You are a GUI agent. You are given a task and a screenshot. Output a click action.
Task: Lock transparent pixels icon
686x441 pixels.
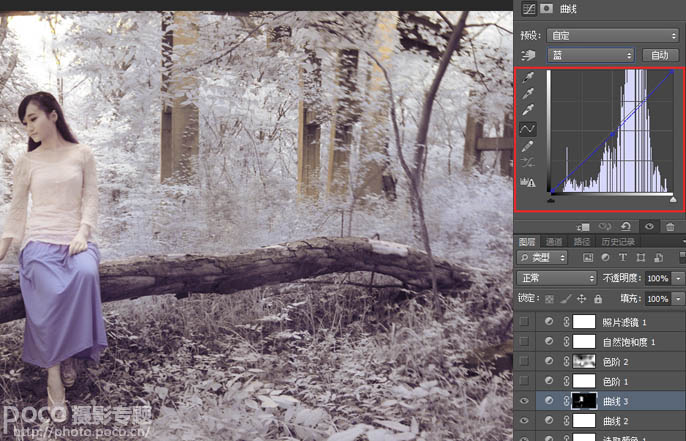(550, 299)
